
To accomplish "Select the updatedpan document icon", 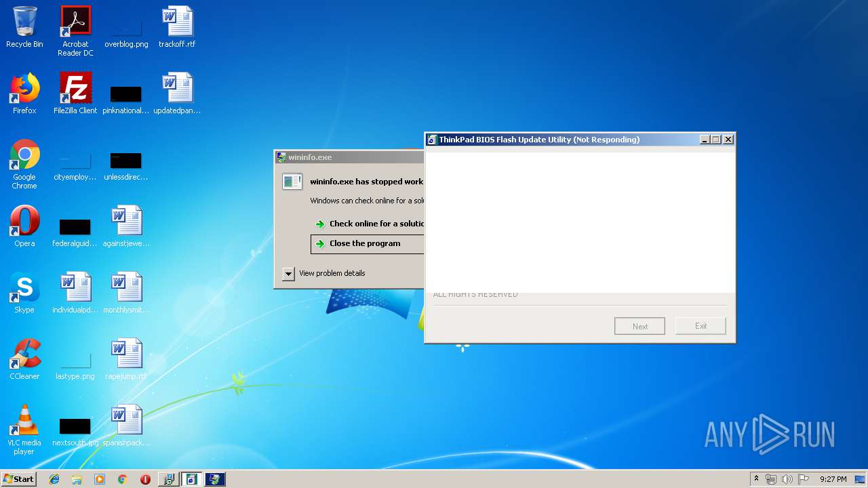I will tap(177, 94).
